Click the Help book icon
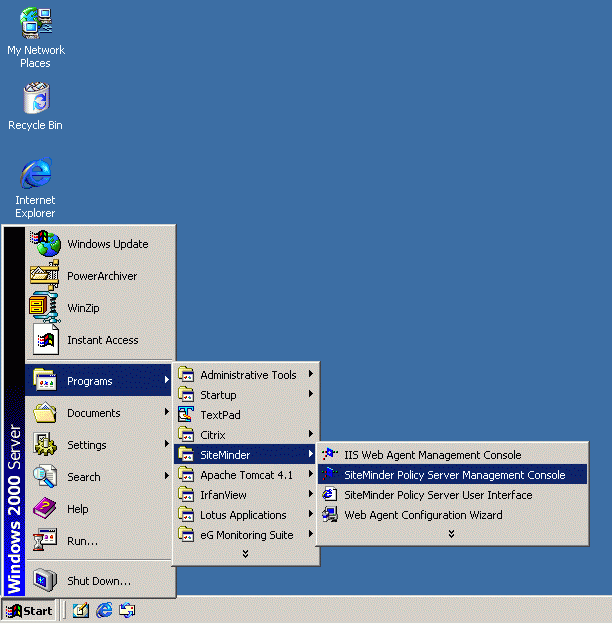 click(x=45, y=508)
